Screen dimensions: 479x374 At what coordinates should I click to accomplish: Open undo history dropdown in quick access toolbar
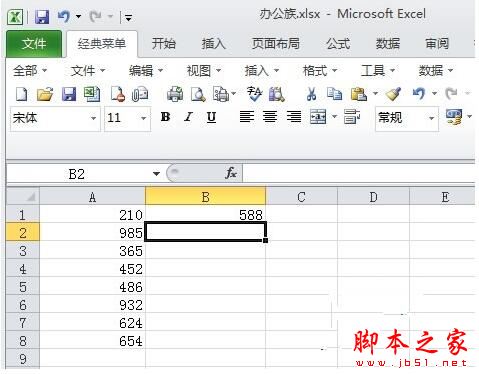coord(79,16)
